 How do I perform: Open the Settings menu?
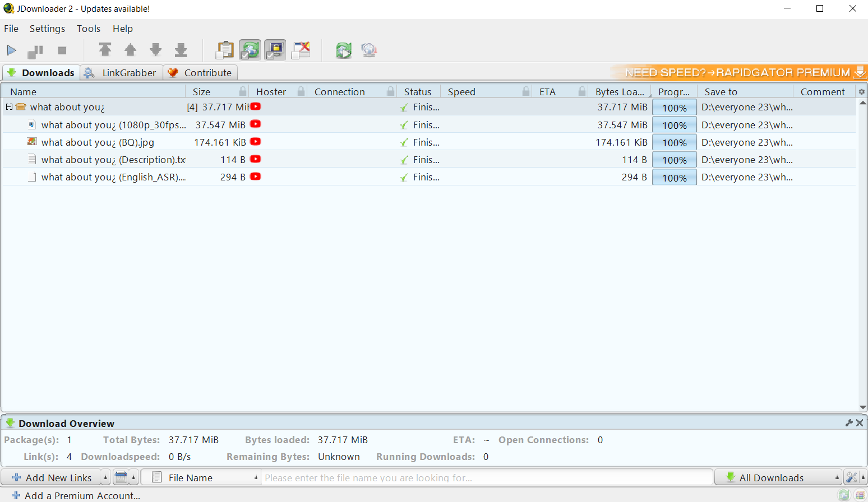click(47, 29)
